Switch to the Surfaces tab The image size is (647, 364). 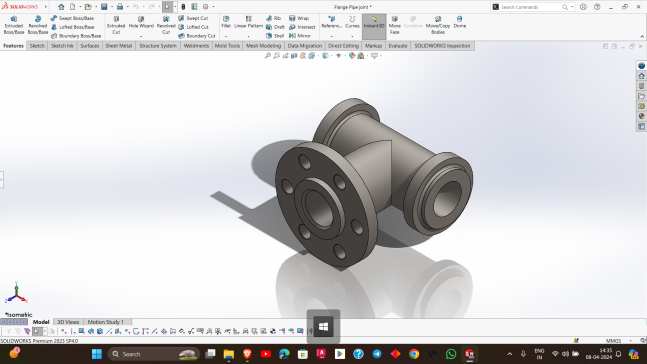pyautogui.click(x=90, y=46)
